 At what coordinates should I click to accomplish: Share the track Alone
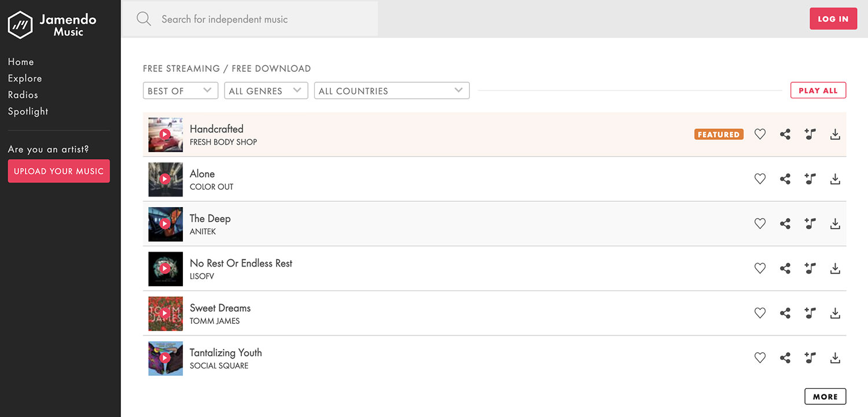tap(785, 179)
